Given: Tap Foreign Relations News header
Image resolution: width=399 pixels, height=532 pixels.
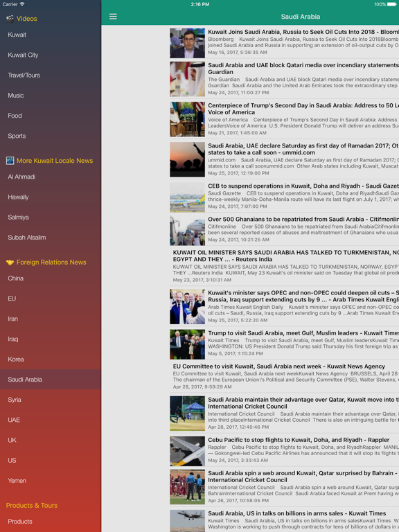Looking at the screenshot, I should pyautogui.click(x=51, y=263).
